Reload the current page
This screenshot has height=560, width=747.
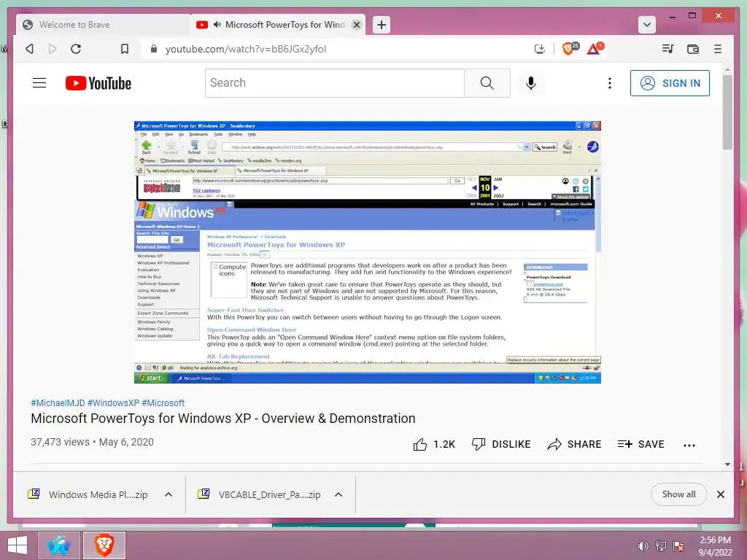point(76,49)
